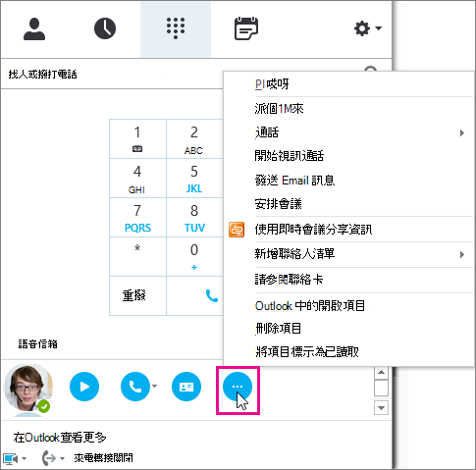
Task: Expand the arrow next to settings gear
Action: point(379,28)
